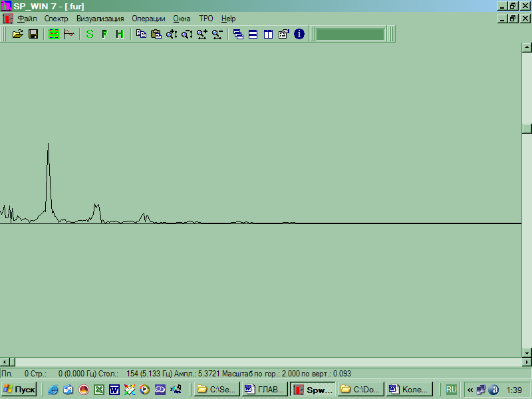
Task: Cascade windows using the toolbar icon
Action: pos(238,34)
